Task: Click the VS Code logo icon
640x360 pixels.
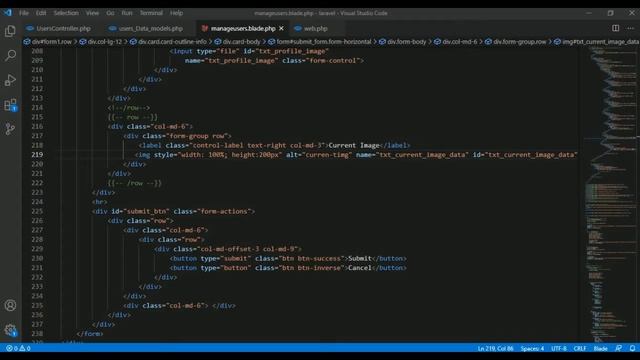Action: click(x=8, y=13)
